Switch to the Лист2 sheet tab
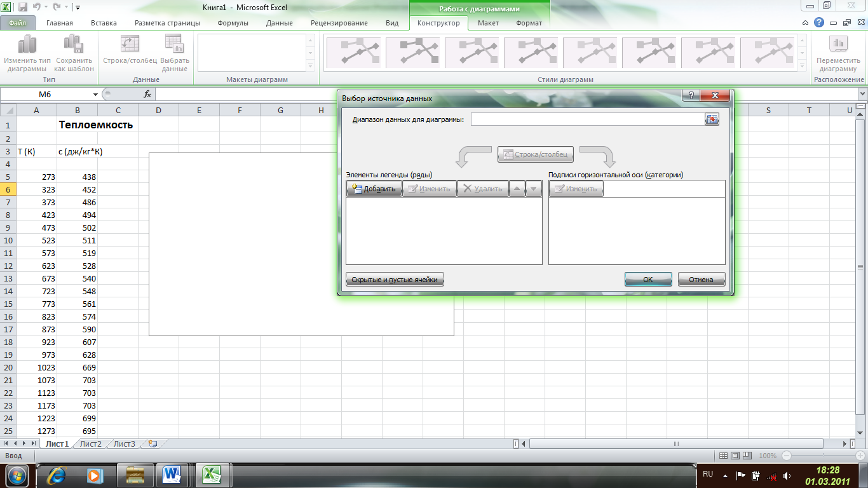 tap(90, 444)
